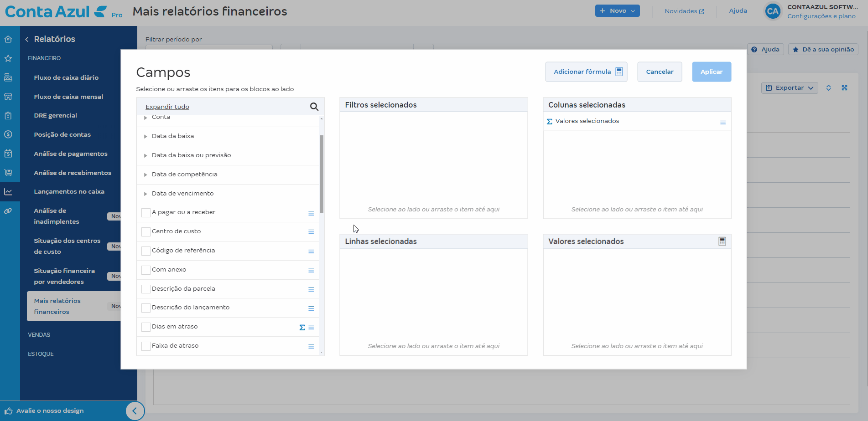Click the fields list scrollbar thumb

point(322,174)
